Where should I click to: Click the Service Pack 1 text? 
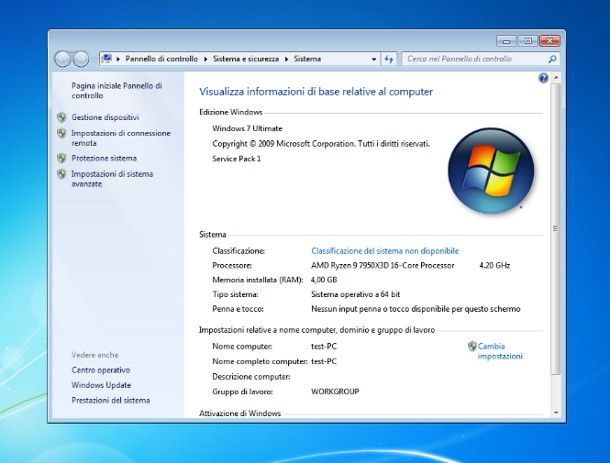pos(237,159)
